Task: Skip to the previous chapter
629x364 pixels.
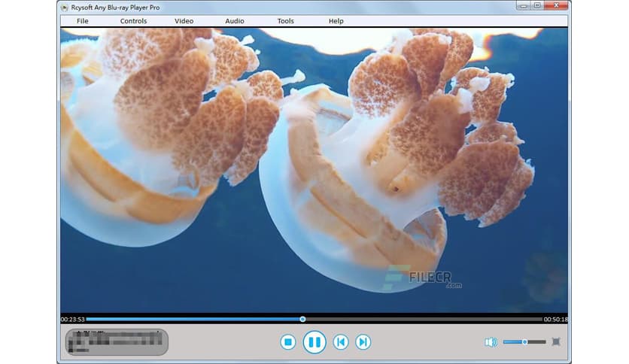Action: coord(341,342)
